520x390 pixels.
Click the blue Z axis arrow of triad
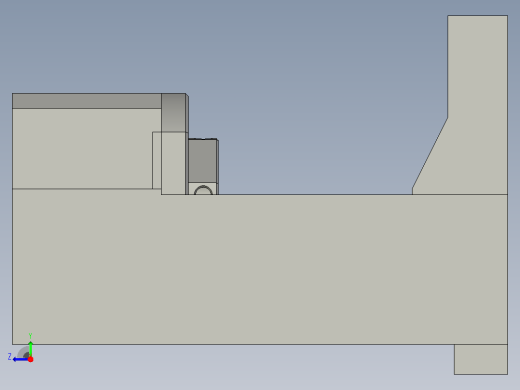click(21, 359)
